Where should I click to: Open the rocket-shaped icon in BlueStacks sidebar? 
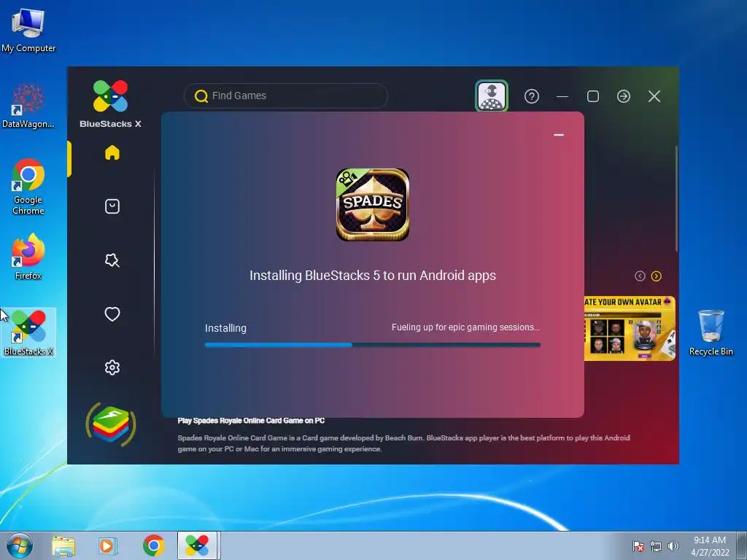112,260
